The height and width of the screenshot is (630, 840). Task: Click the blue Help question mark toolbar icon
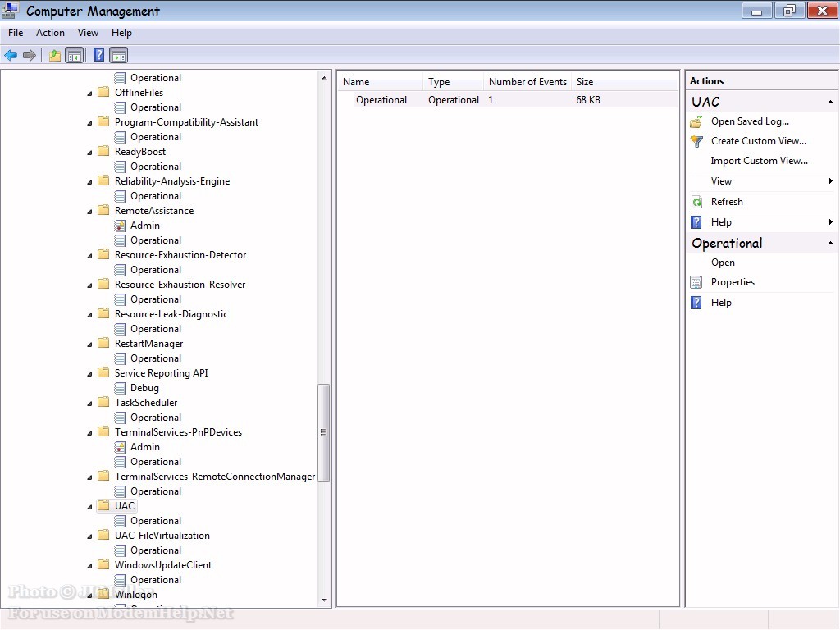(98, 55)
